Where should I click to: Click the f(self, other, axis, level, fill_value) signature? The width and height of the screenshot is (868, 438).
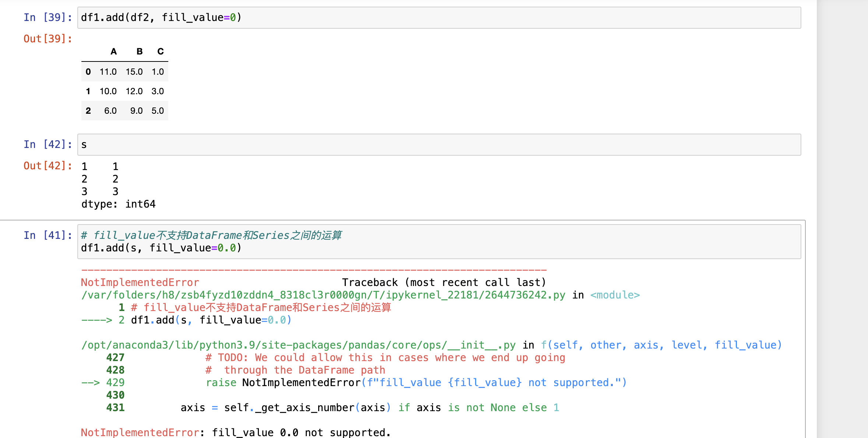[x=661, y=345]
